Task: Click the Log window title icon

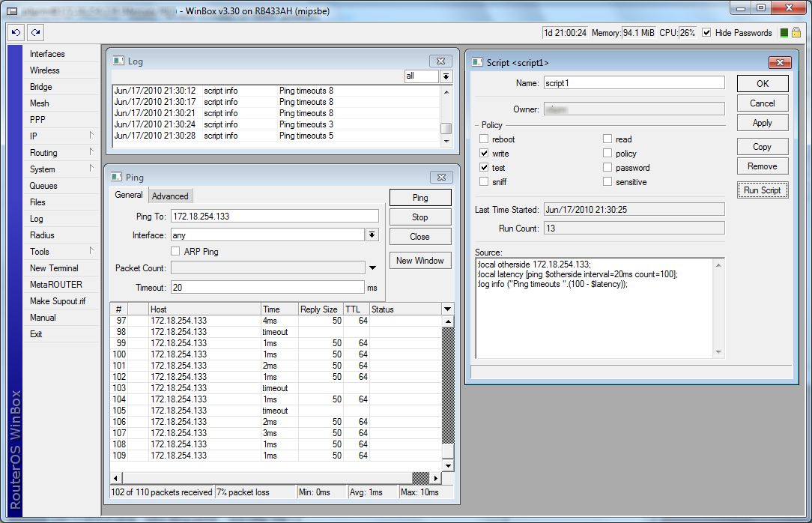Action: coord(118,61)
